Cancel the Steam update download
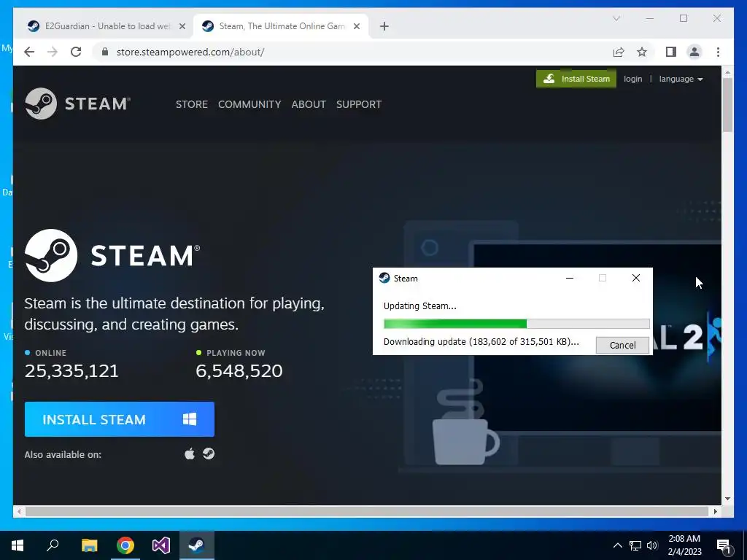 (622, 345)
